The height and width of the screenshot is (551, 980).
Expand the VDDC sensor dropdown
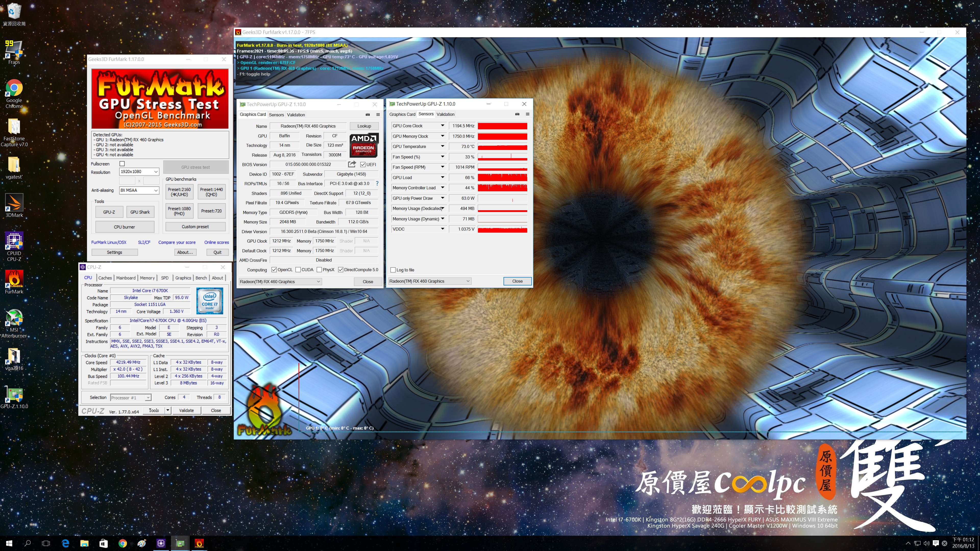coord(443,229)
